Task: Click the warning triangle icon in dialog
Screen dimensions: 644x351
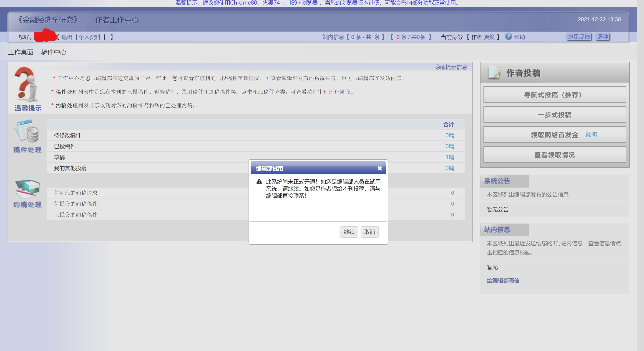Action: click(x=259, y=182)
